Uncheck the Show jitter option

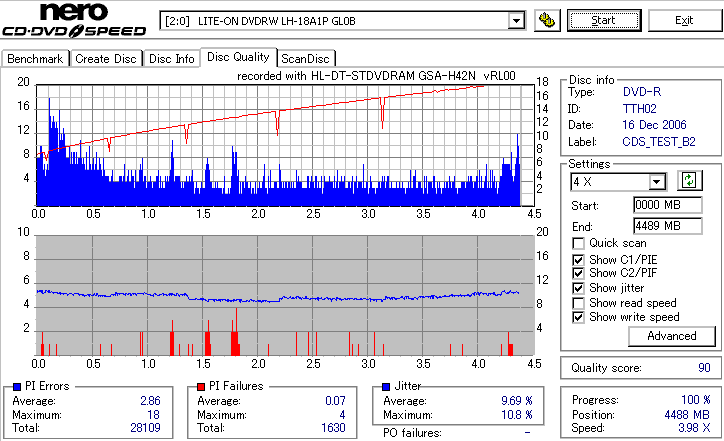(578, 288)
